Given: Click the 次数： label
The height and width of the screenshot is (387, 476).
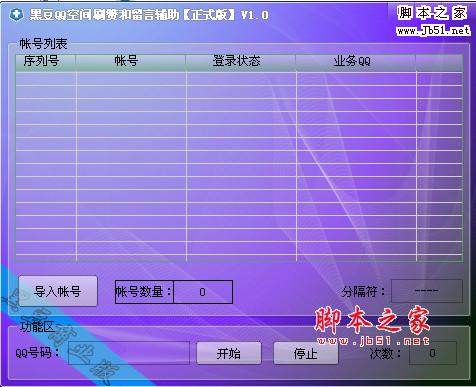Looking at the screenshot, I should [x=386, y=353].
